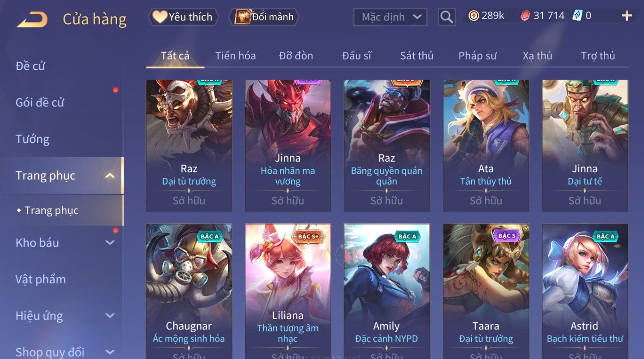
Task: Switch to the Pháp sư tab
Action: 477,56
